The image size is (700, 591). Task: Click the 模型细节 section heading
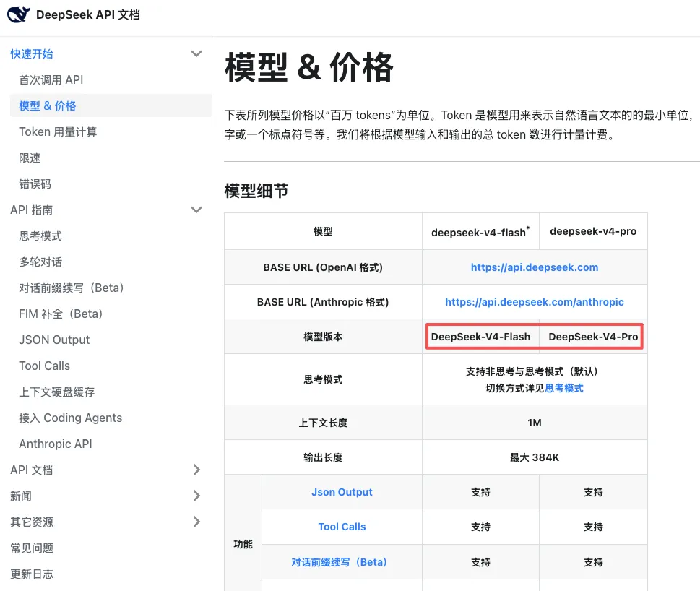[256, 191]
